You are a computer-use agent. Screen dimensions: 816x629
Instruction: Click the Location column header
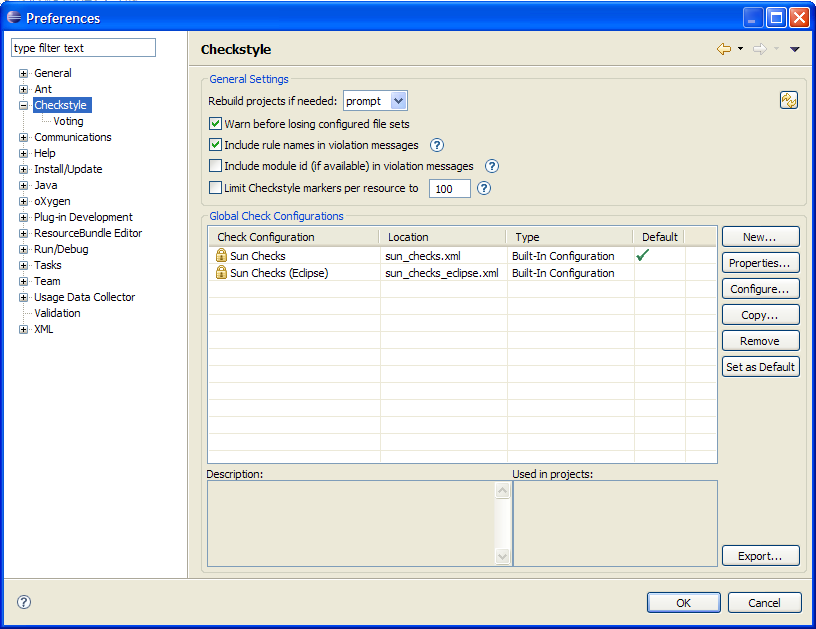(x=443, y=237)
